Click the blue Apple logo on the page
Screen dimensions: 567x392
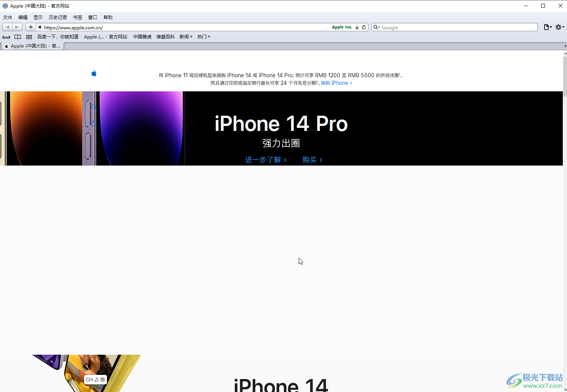coord(94,73)
